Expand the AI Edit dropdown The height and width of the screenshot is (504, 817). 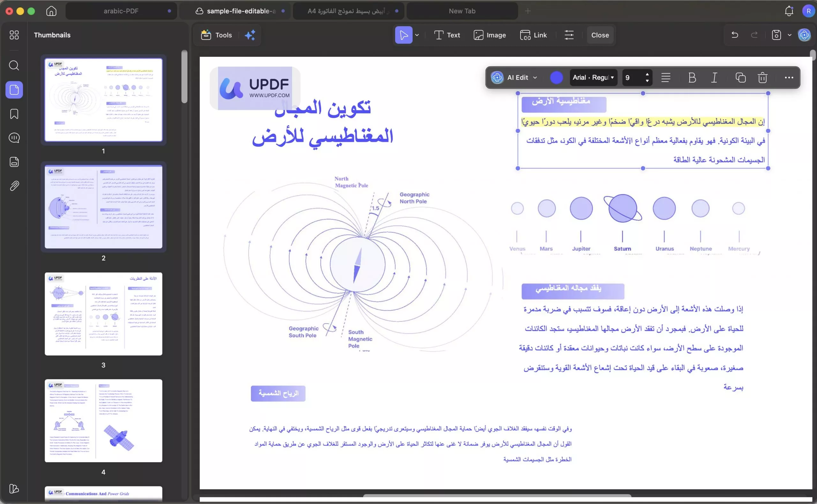point(535,77)
